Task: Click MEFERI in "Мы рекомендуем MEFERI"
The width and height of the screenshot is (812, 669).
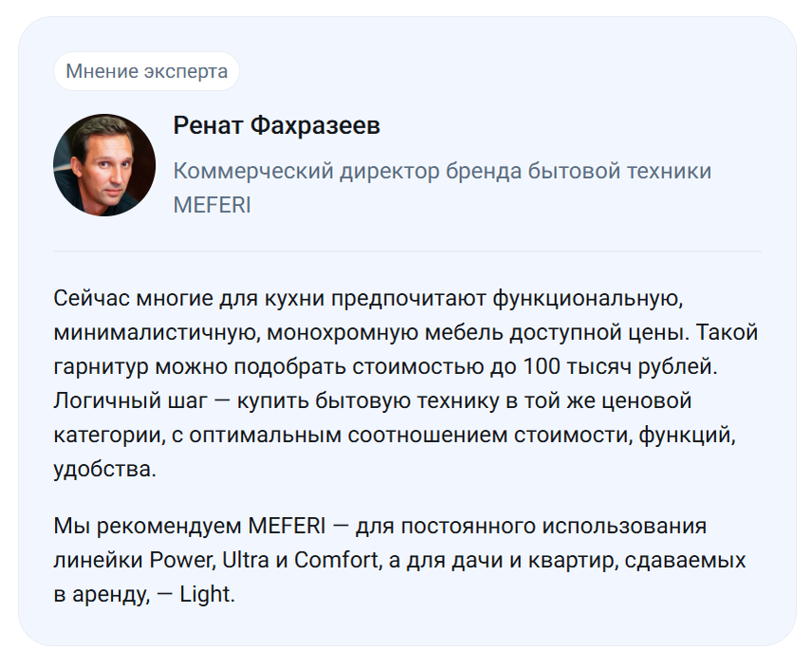Action: click(286, 526)
